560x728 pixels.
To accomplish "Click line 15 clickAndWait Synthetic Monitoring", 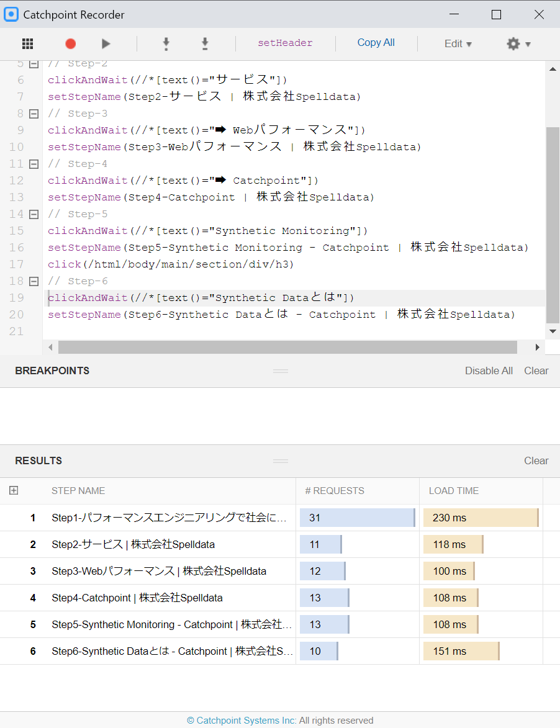I will click(x=207, y=231).
